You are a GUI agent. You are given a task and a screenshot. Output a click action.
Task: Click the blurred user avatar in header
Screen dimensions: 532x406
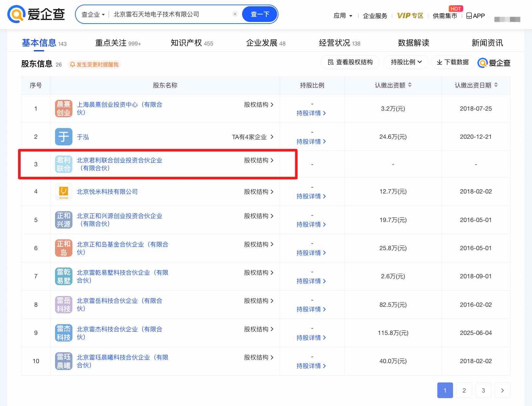pos(507,19)
